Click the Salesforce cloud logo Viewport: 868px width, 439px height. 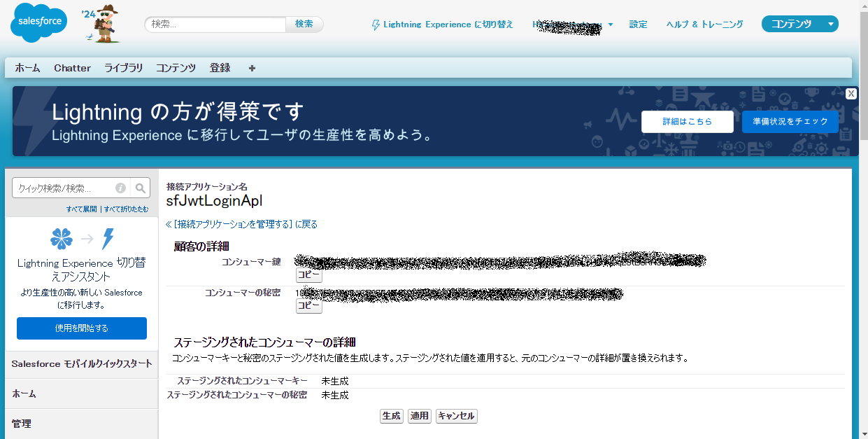click(x=39, y=23)
